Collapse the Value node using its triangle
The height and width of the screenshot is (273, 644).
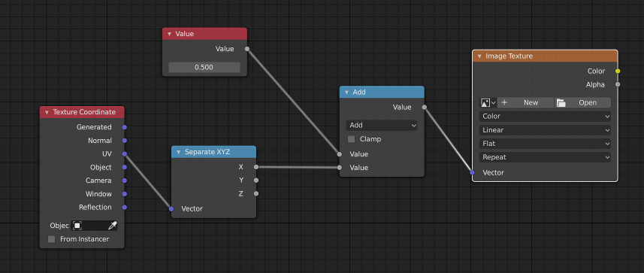tap(169, 34)
